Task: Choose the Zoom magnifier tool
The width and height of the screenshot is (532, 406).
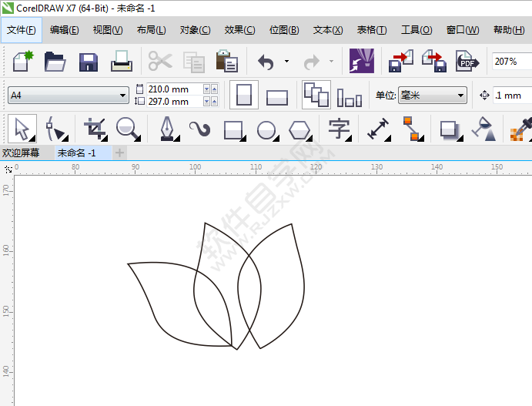Action: 128,129
